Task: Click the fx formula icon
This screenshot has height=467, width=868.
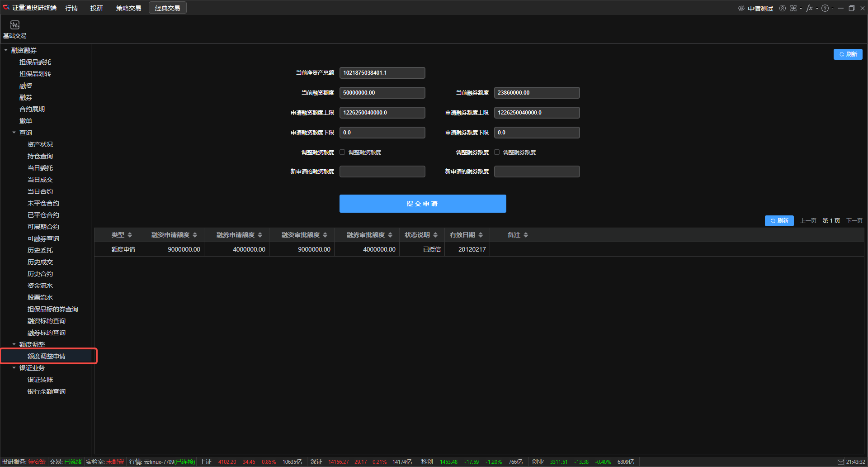Action: (809, 8)
